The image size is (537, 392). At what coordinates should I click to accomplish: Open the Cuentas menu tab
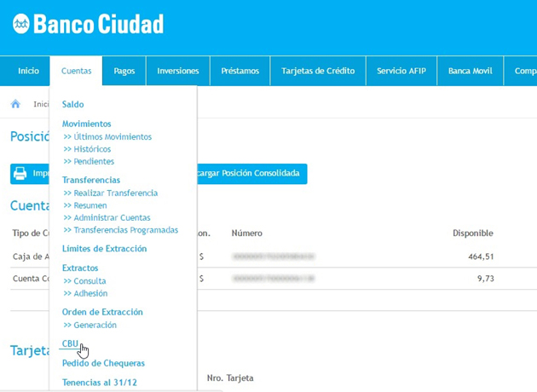(76, 72)
